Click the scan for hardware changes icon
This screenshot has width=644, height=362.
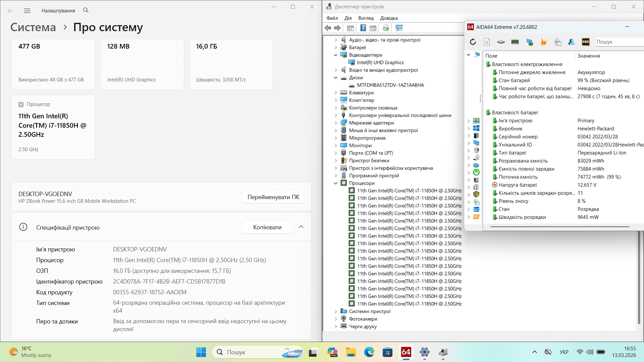click(399, 28)
